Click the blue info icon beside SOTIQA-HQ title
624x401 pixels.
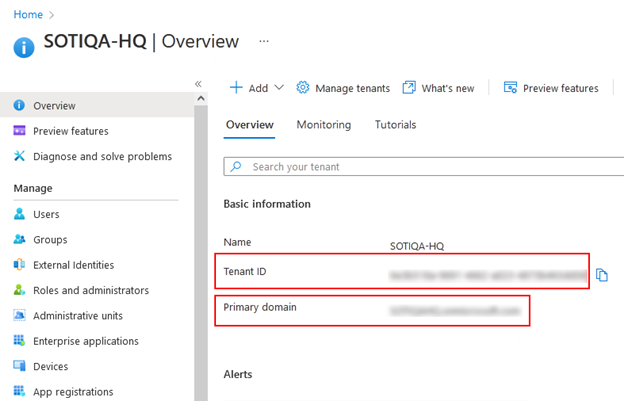[24, 47]
